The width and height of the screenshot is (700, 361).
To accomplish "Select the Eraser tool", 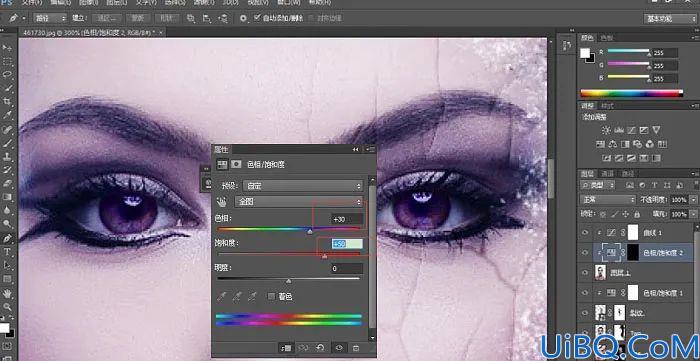I will (7, 183).
